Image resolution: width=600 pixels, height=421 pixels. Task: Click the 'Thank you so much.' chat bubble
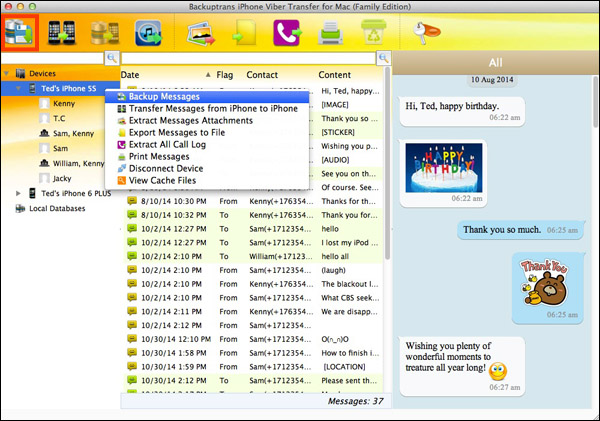pos(520,230)
